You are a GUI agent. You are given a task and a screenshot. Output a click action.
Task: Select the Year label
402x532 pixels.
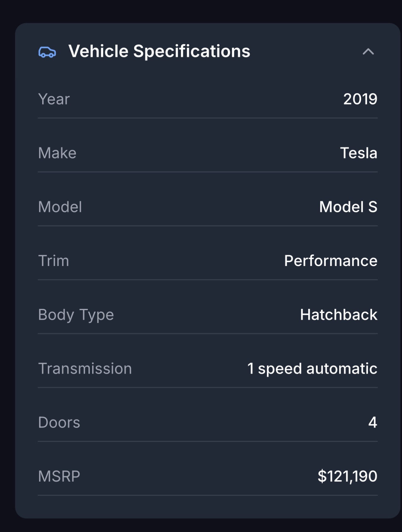click(54, 99)
